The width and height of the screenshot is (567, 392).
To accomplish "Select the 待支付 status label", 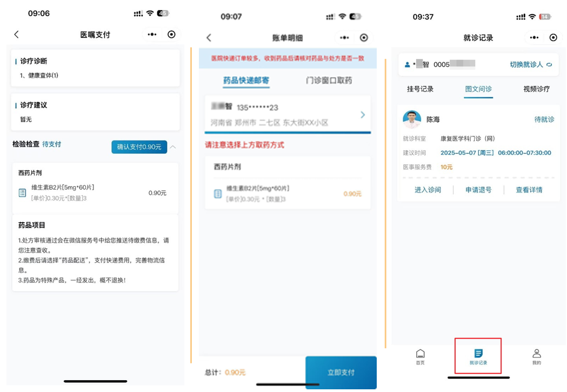I will tap(52, 144).
